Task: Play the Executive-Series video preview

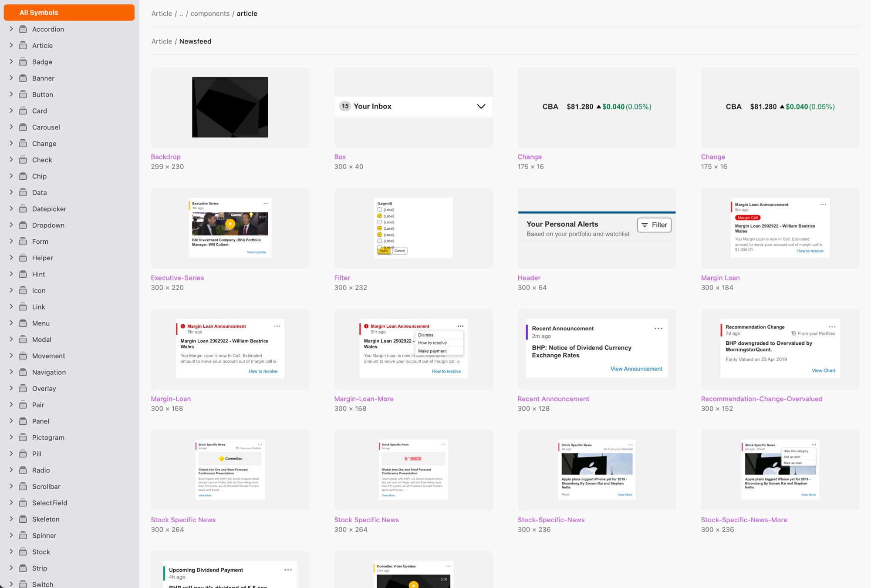Action: 230,224
